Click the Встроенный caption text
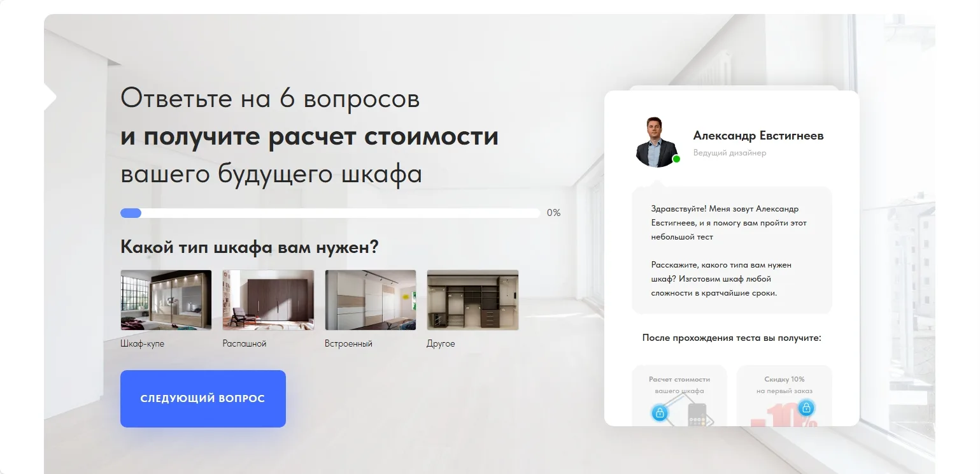 click(x=348, y=344)
